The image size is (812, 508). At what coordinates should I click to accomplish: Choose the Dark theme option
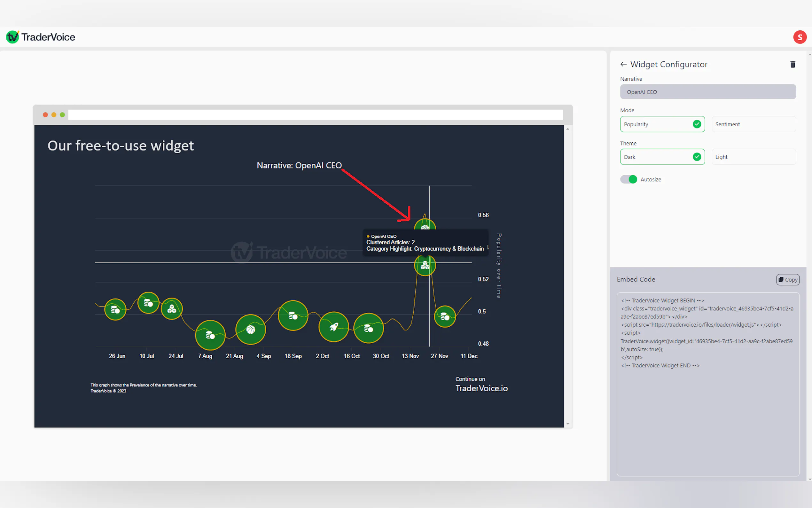tap(662, 157)
